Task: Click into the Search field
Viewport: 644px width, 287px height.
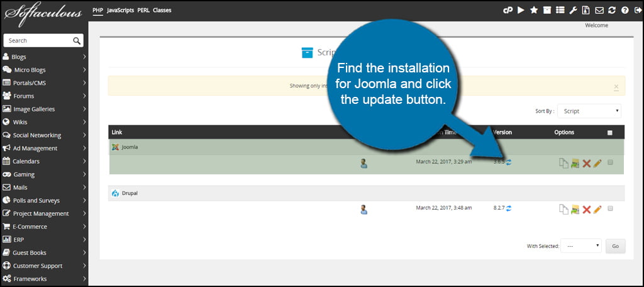Action: pyautogui.click(x=38, y=40)
